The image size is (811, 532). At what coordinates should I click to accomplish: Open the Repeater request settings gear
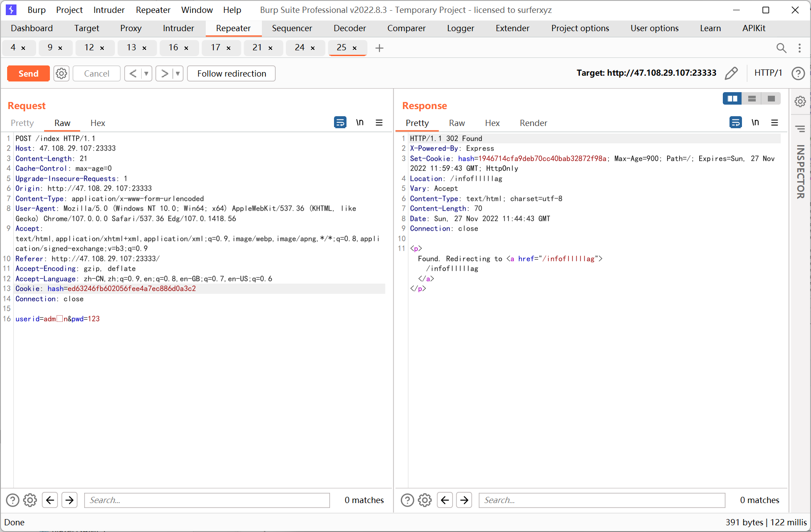coord(61,73)
